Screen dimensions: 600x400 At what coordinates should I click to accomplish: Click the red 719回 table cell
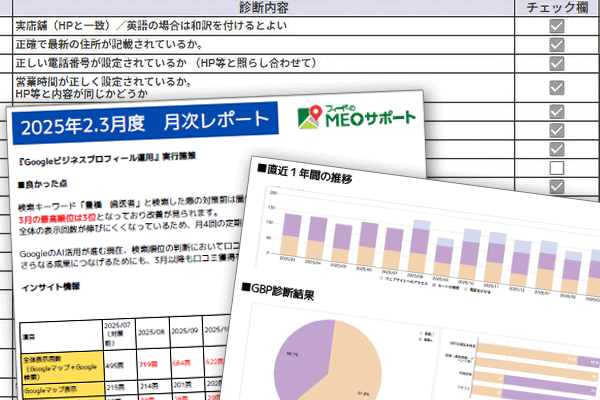pyautogui.click(x=153, y=364)
